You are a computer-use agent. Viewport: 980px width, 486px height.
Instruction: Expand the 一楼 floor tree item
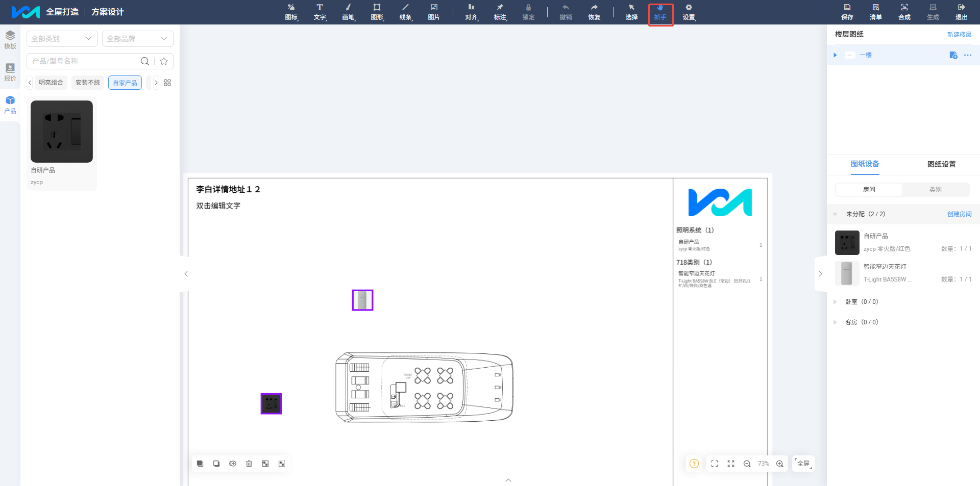(x=835, y=55)
